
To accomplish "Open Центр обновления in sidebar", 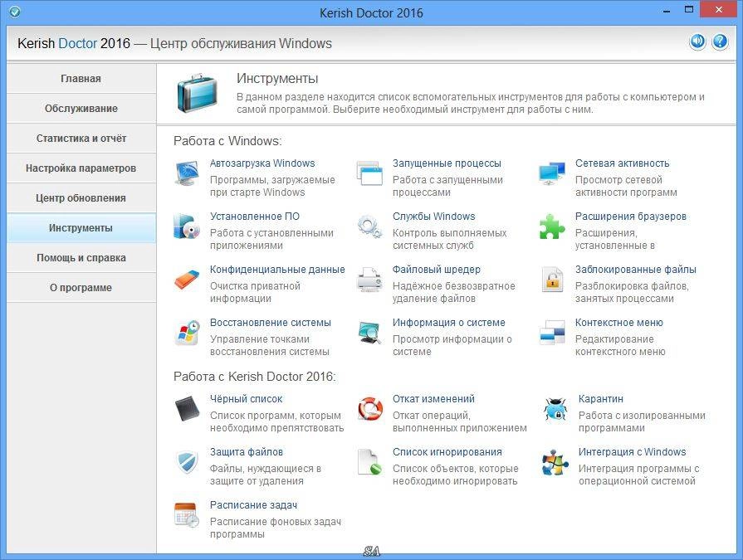I will tap(81, 198).
